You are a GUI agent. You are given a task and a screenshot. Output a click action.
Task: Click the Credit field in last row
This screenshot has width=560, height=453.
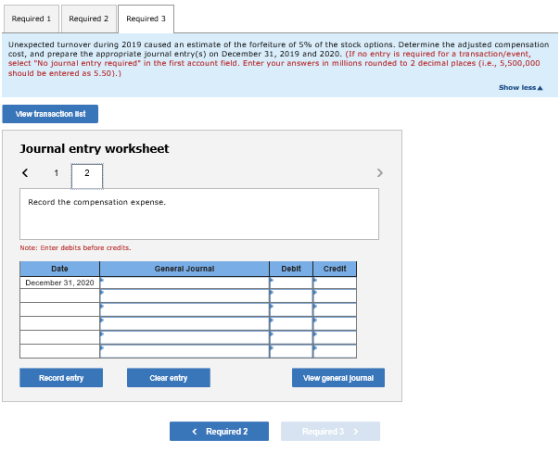335,352
